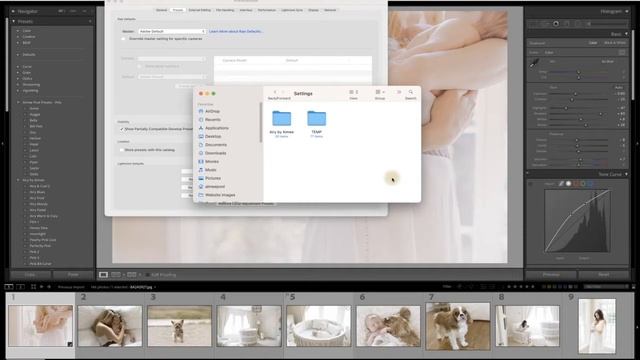The width and height of the screenshot is (640, 360).
Task: Collapse the Basic panel
Action: click(627, 34)
